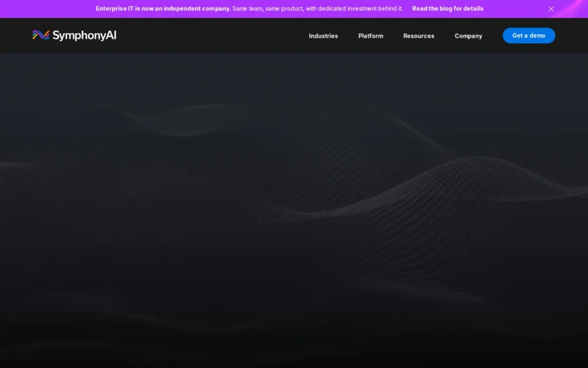This screenshot has height=368, width=588.
Task: Open the Industries menu
Action: click(323, 36)
